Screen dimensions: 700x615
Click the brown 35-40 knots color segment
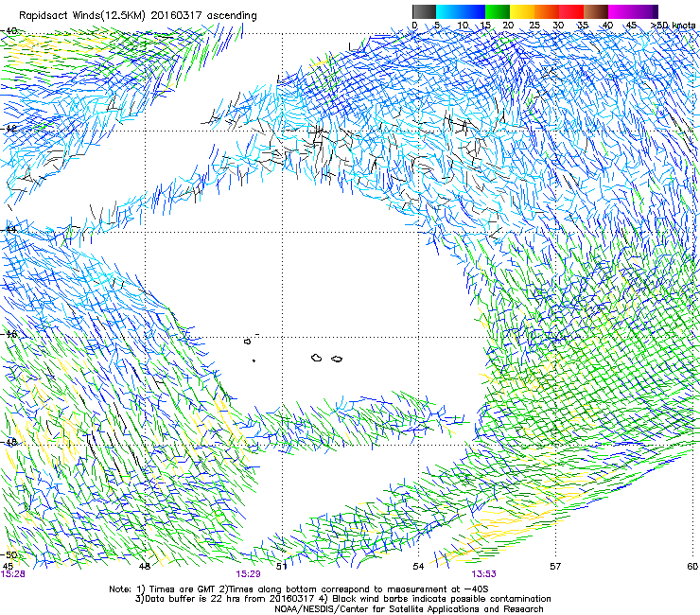596,11
